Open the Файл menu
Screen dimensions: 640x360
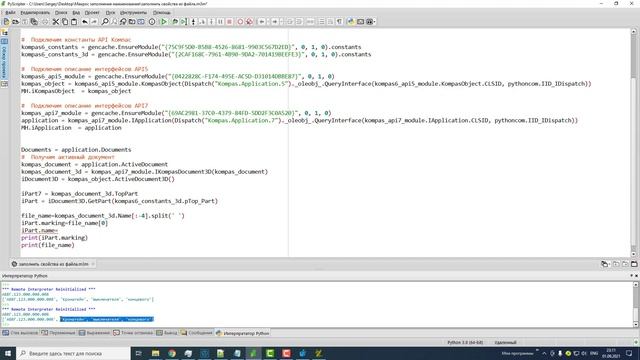click(10, 13)
